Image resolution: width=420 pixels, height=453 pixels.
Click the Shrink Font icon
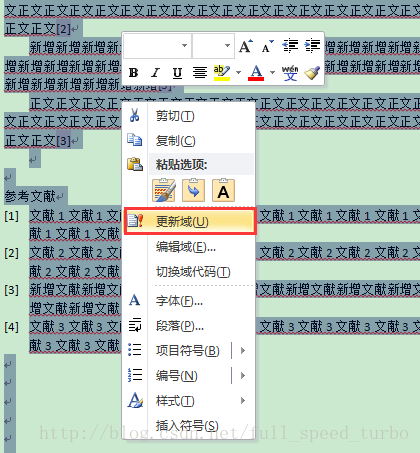267,46
